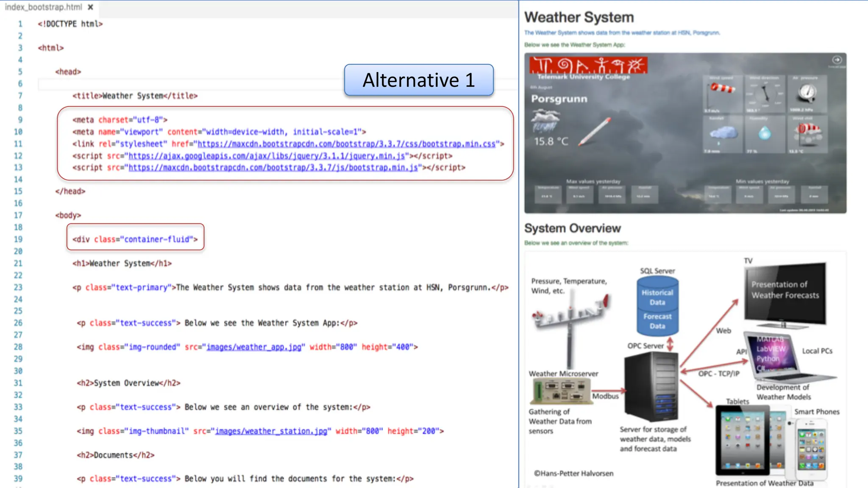868x488 pixels.
Task: Click the wind direction compass tile
Action: tap(765, 94)
